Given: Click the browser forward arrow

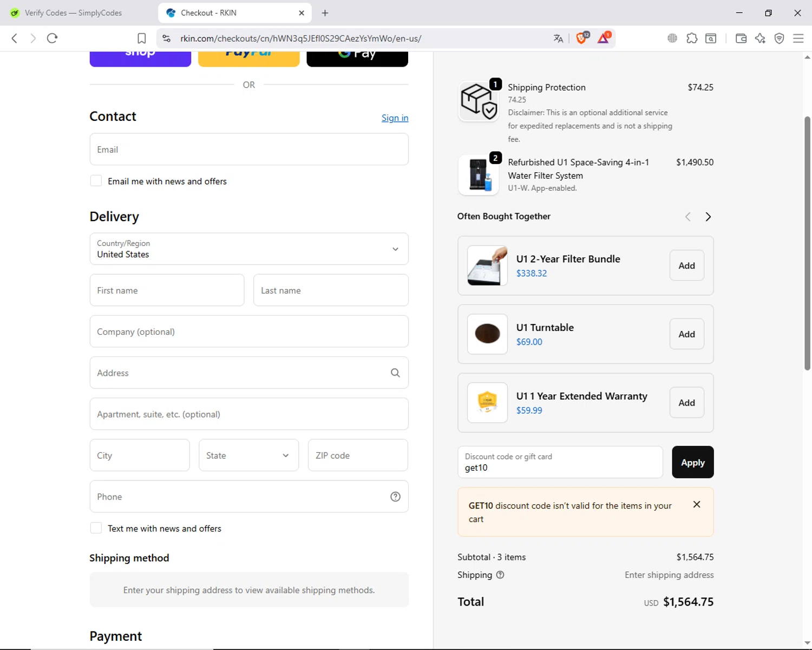Looking at the screenshot, I should 33,38.
